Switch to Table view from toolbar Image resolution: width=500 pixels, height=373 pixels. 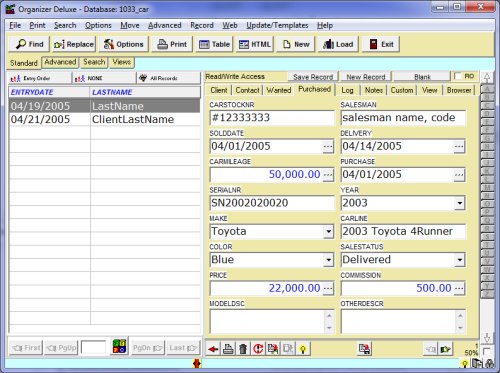(x=214, y=44)
